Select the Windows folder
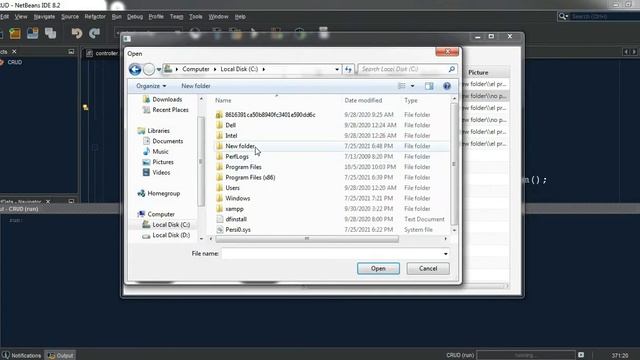Screen dimensions: 640x360 point(238,198)
